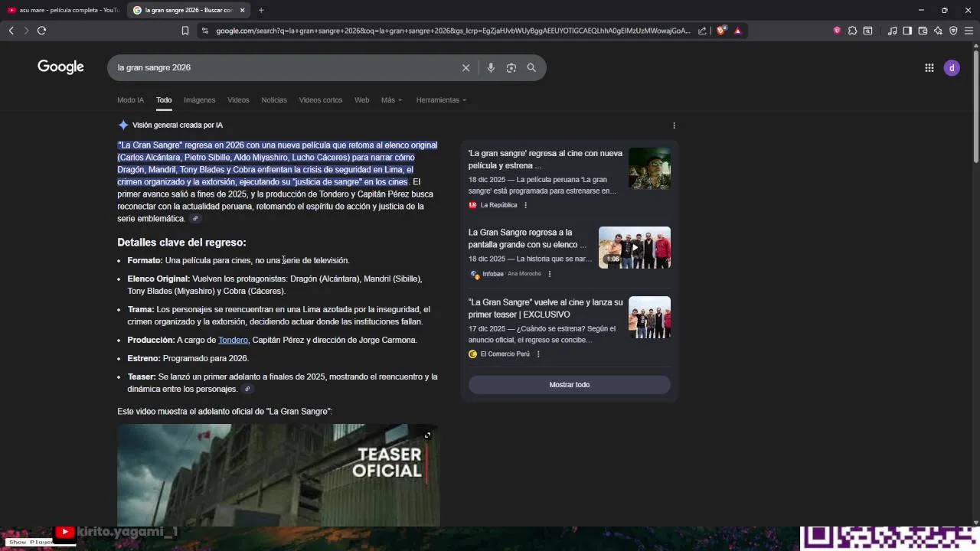Screen dimensions: 980x551
Task: Open site information icon in address bar
Action: [204, 31]
